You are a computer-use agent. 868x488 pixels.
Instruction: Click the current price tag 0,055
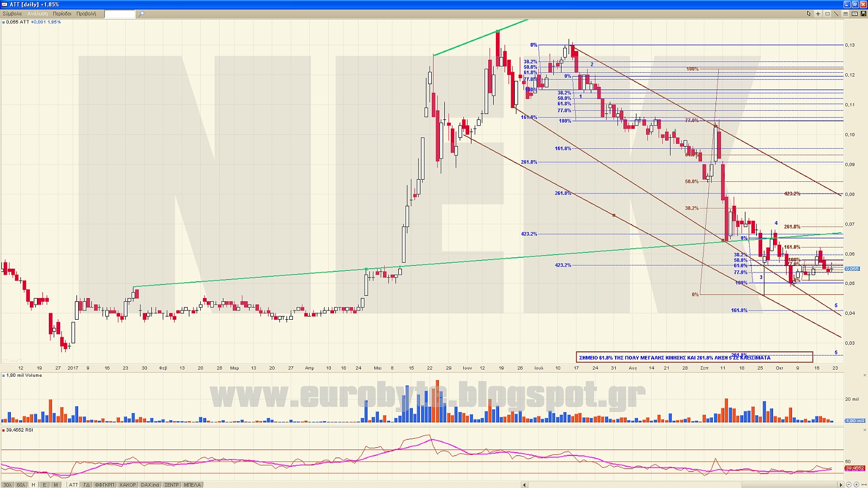852,269
